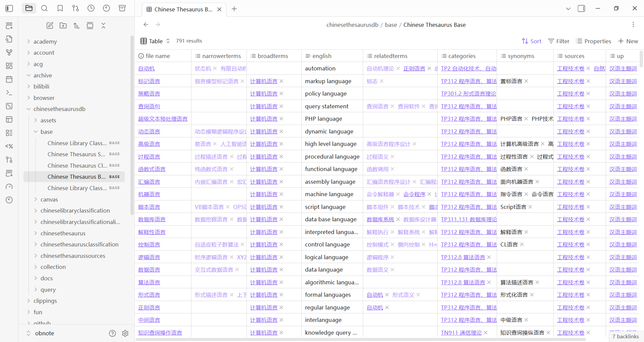
Task: Open the Properties menu
Action: [593, 41]
